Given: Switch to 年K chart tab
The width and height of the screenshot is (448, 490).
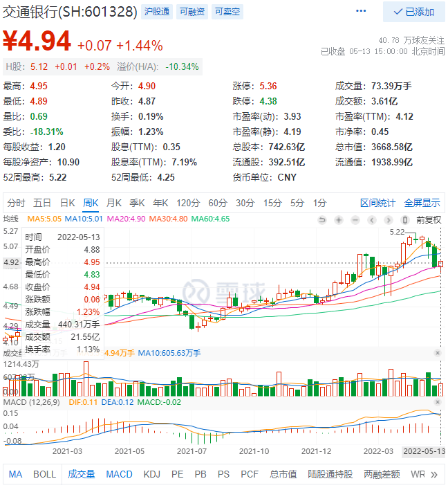Looking at the screenshot, I should click(160, 203).
